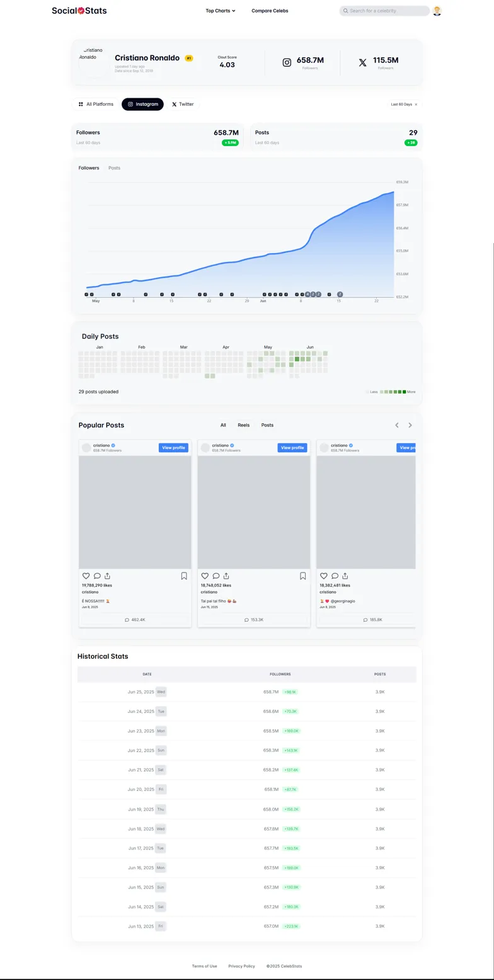The image size is (494, 980).
Task: Click the post marker labeled 4 on chart
Action: pyautogui.click(x=307, y=294)
